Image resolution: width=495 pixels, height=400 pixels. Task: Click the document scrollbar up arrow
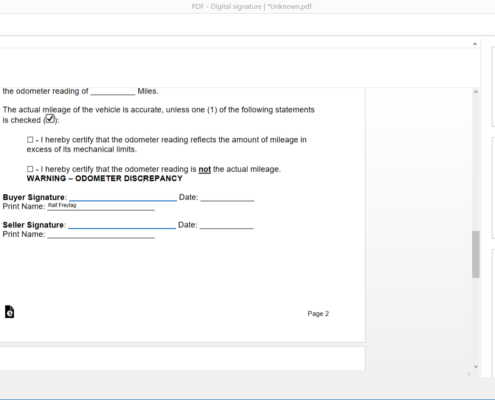click(x=476, y=92)
